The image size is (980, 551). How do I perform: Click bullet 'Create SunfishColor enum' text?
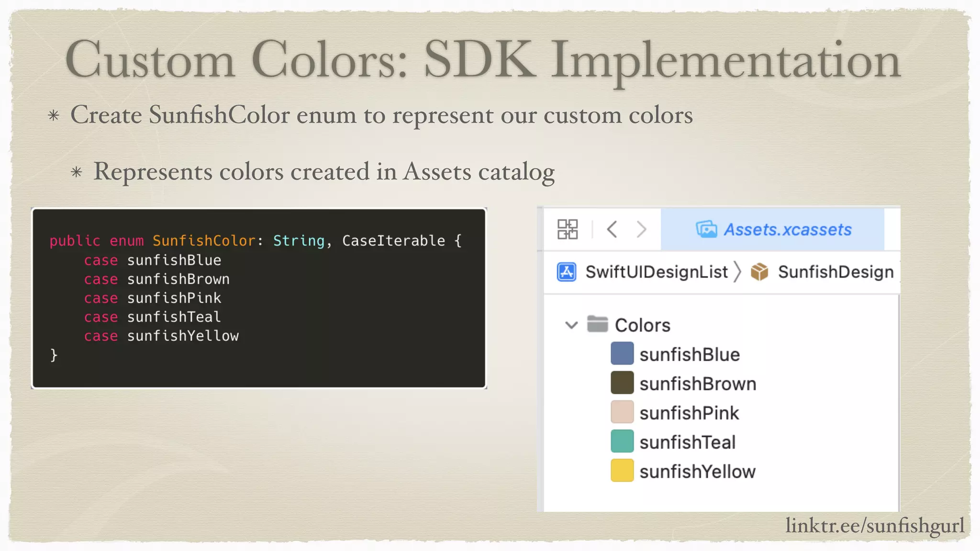click(x=381, y=115)
